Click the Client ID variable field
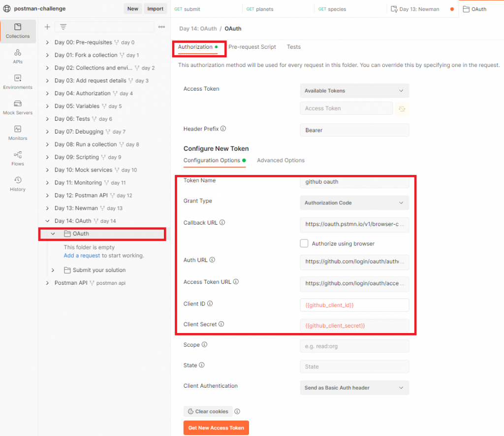The width and height of the screenshot is (504, 436). pos(354,305)
